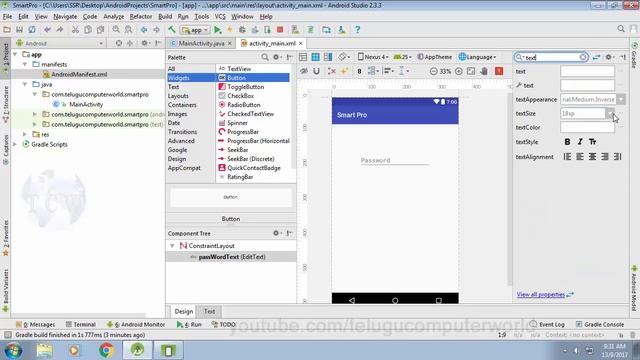Expand Gradle Scripts node

15,144
